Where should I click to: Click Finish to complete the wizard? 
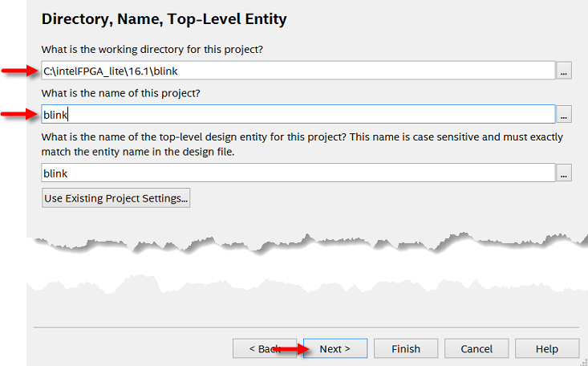[x=406, y=348]
